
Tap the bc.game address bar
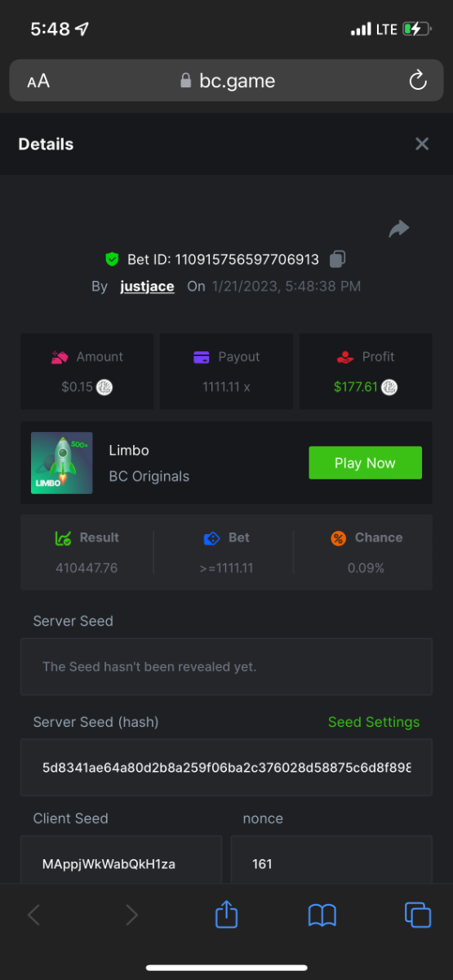[226, 81]
